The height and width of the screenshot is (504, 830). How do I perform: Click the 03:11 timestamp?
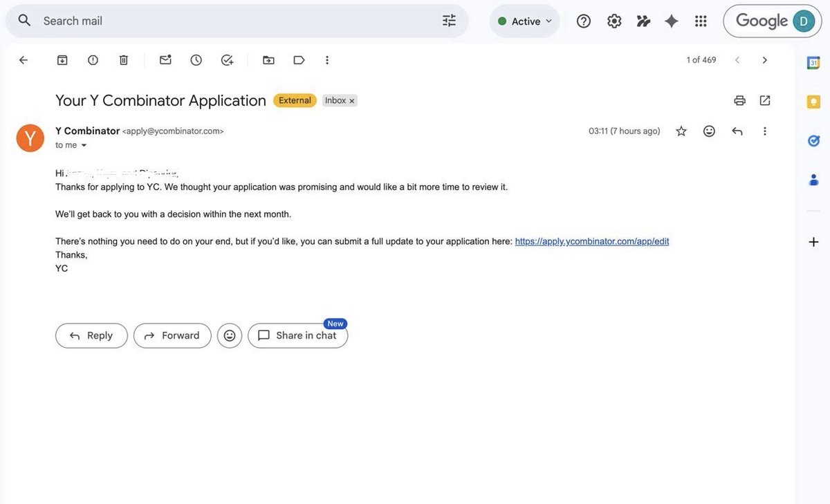[x=625, y=131]
